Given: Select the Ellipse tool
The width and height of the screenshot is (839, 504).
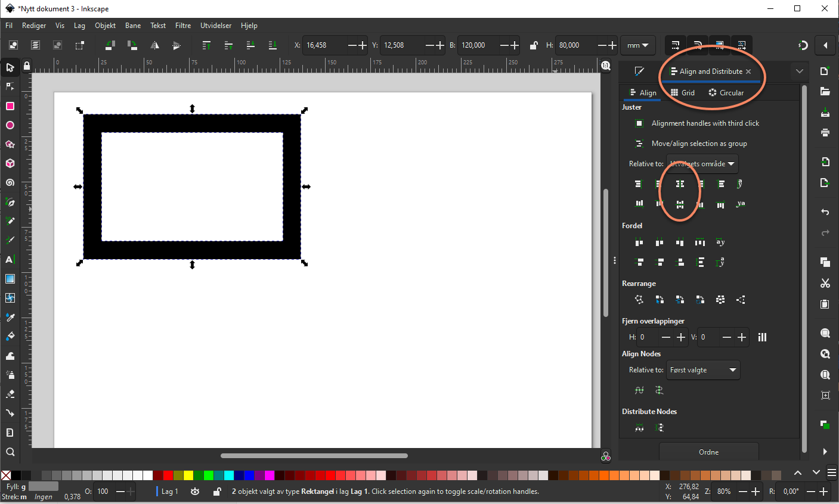Looking at the screenshot, I should pyautogui.click(x=10, y=125).
